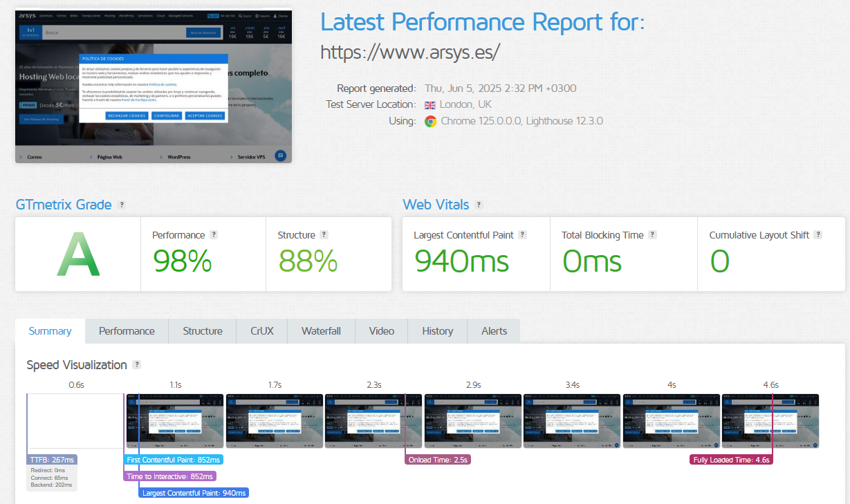Click the 98% Performance score
This screenshot has width=850, height=504.
[x=182, y=261]
